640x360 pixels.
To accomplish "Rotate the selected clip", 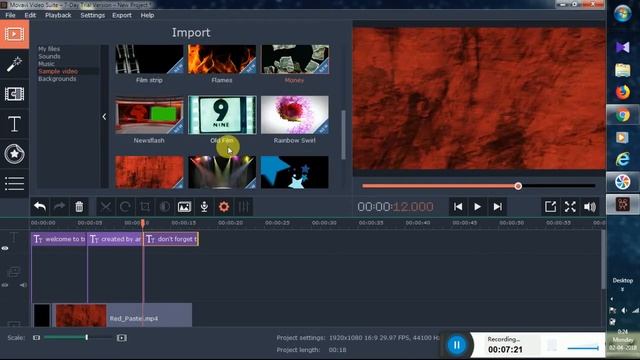I will pyautogui.click(x=125, y=207).
